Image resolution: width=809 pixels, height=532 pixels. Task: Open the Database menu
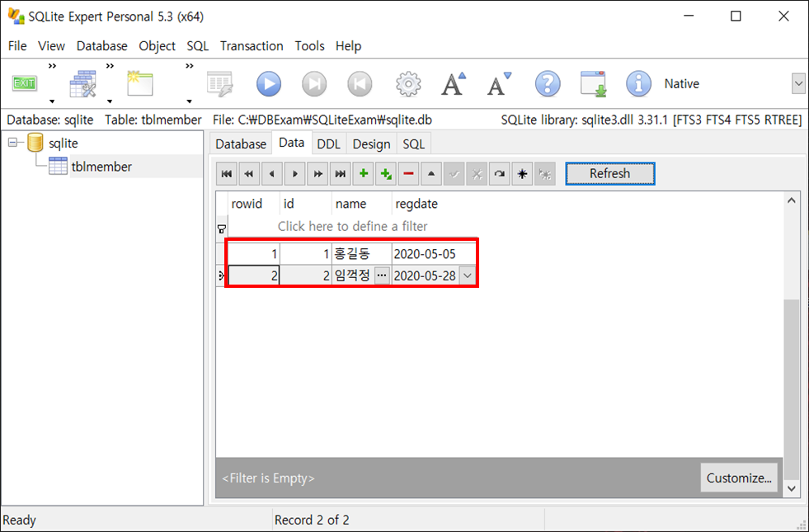tap(102, 46)
